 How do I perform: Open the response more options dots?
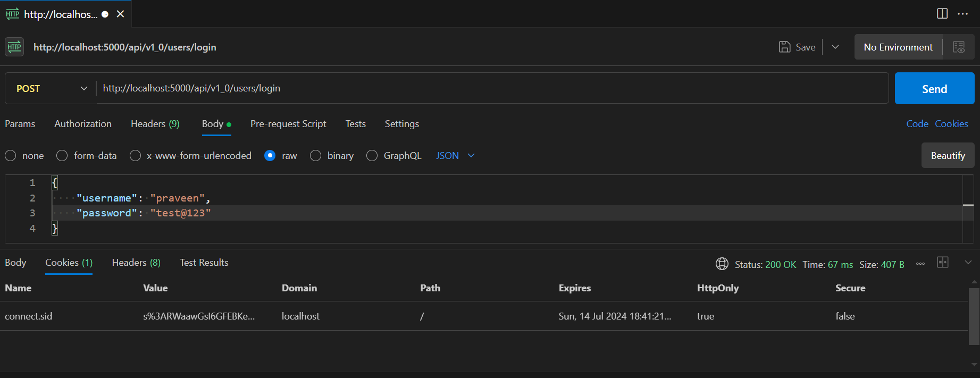tap(920, 264)
